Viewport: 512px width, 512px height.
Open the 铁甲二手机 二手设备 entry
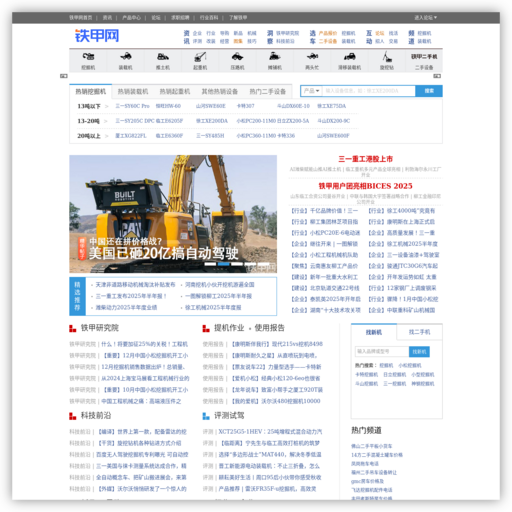pyautogui.click(x=424, y=61)
